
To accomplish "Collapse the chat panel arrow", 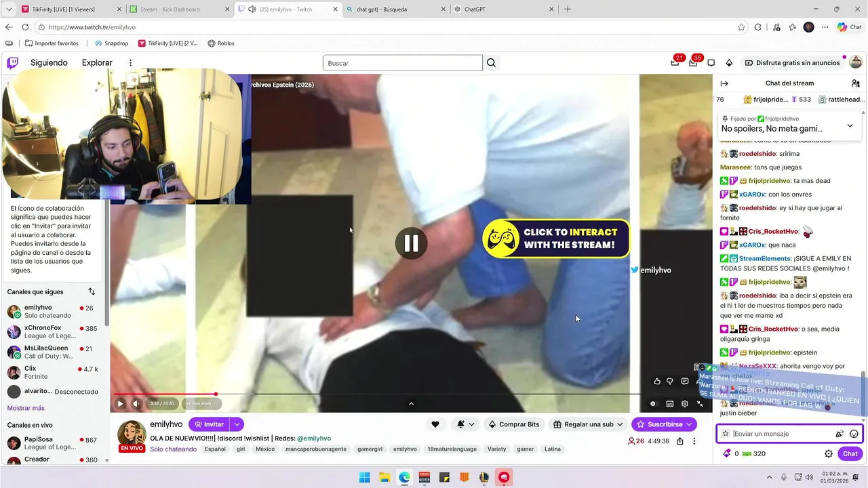I will click(724, 83).
